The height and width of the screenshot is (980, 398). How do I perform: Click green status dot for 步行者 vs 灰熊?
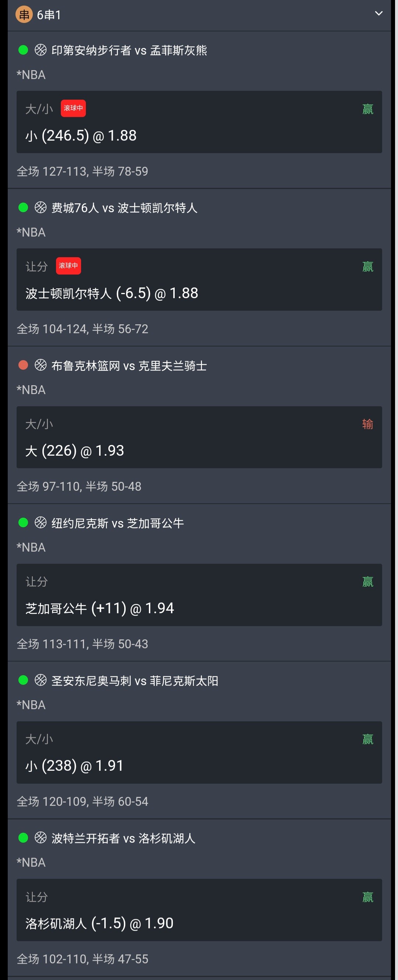point(23,50)
